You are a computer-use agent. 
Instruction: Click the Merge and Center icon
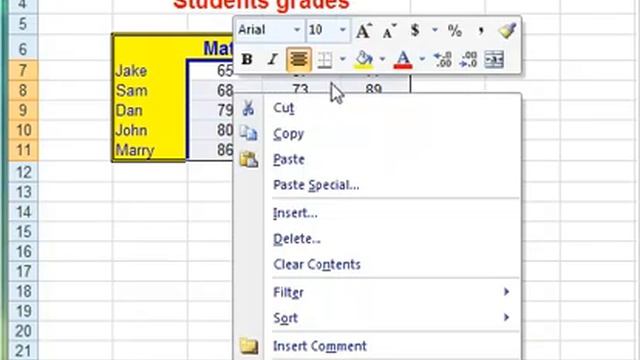pyautogui.click(x=494, y=60)
